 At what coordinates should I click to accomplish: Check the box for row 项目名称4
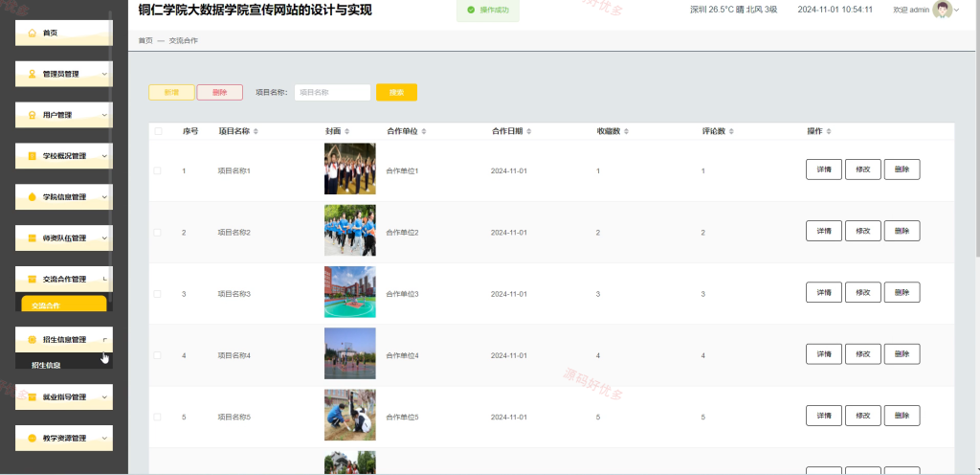coord(158,355)
